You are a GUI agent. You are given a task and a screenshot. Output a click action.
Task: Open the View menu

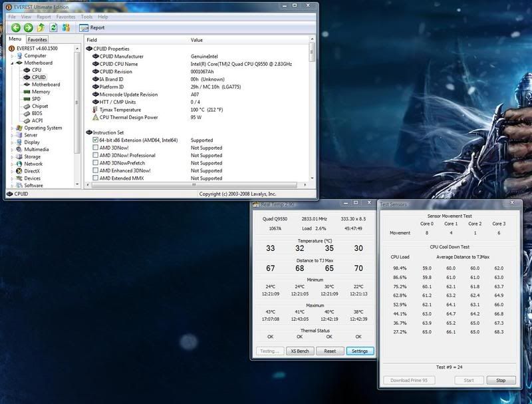click(26, 17)
